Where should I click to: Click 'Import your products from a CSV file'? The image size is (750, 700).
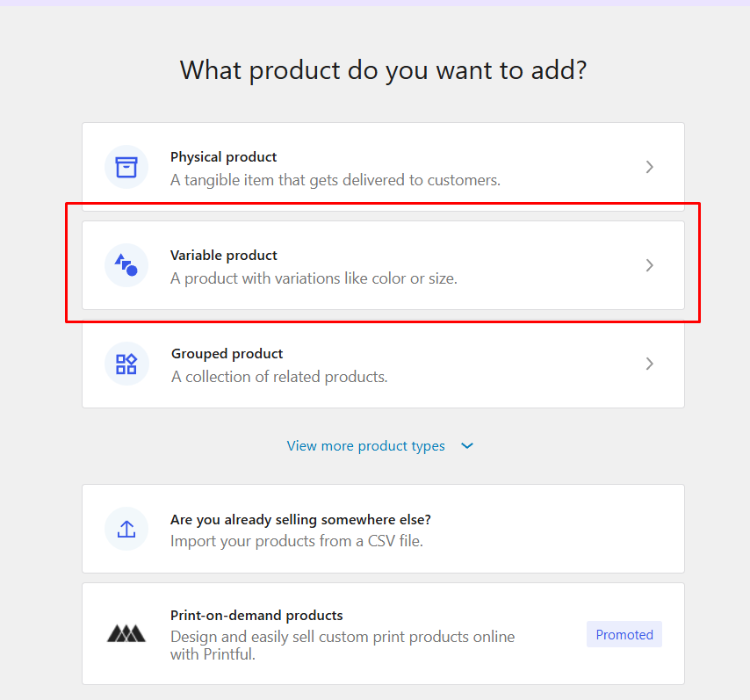(297, 541)
